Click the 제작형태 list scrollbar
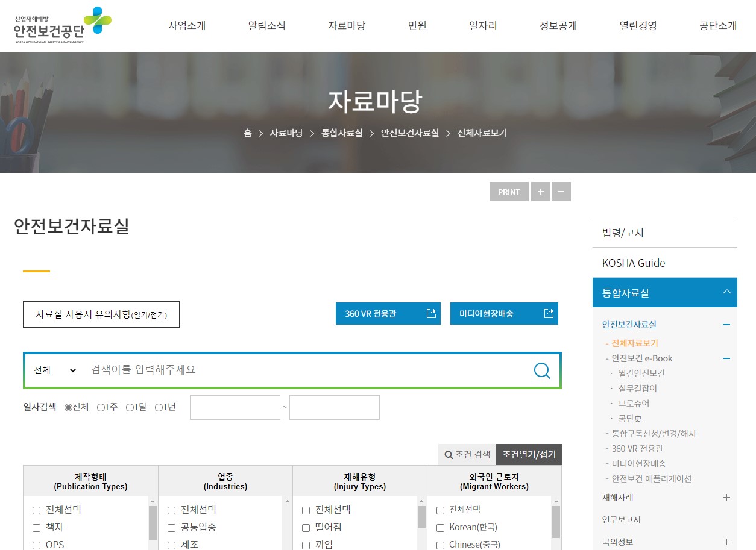Viewport: 756px width, 550px height. tap(153, 523)
